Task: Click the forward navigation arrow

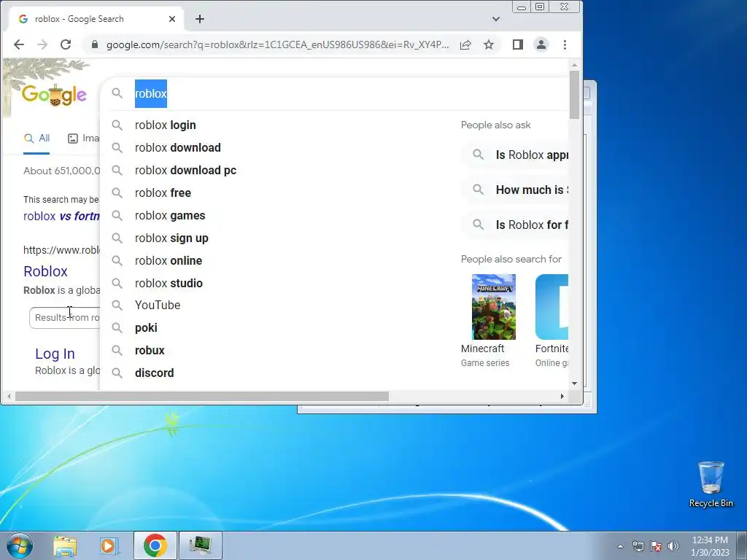Action: click(42, 44)
